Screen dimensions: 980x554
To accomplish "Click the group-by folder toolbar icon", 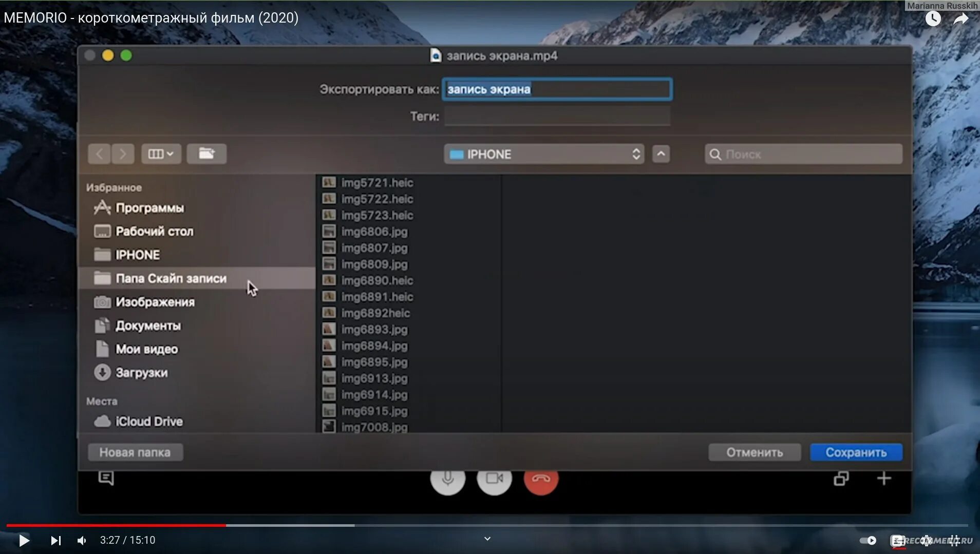I will click(x=206, y=154).
